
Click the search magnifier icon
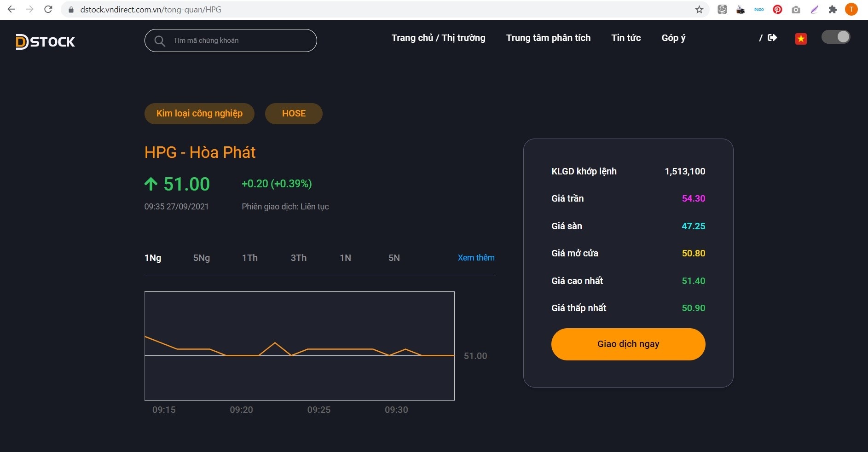[x=160, y=41]
